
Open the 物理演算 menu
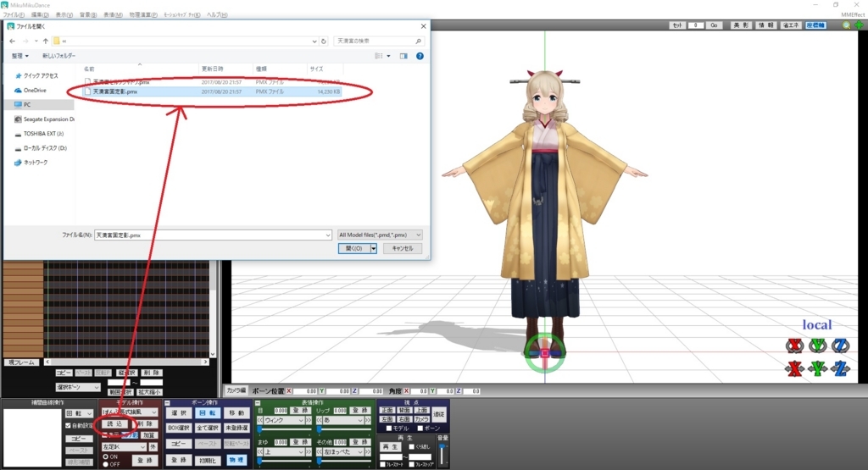coord(143,15)
